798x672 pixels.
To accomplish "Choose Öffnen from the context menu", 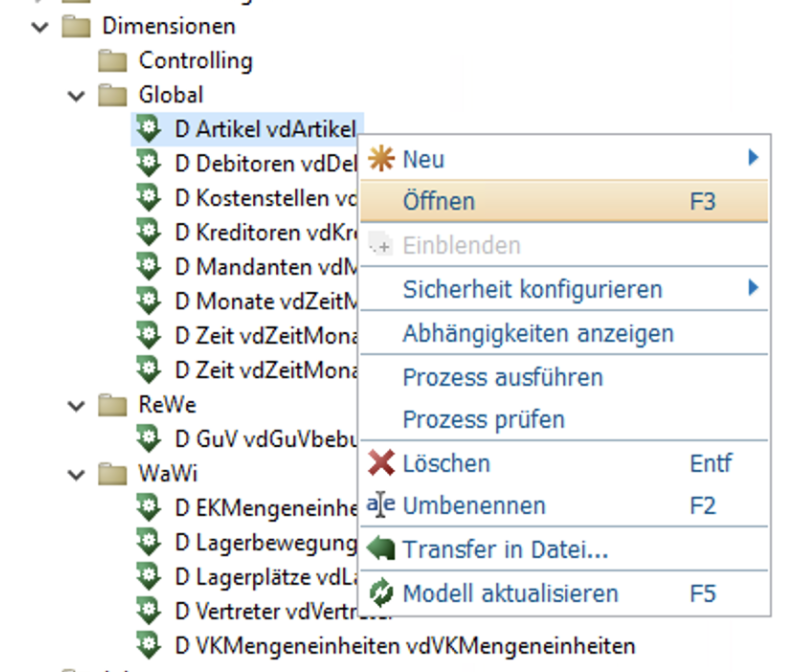I will (439, 201).
